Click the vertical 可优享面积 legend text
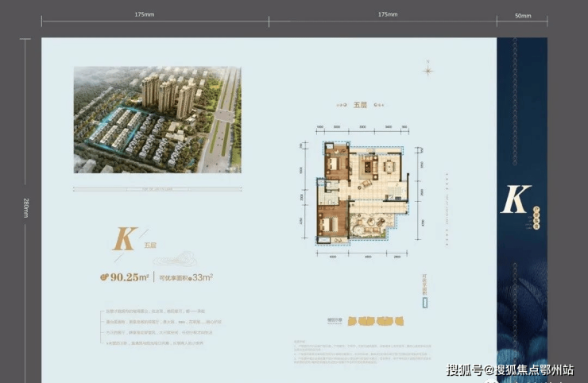 (425, 284)
